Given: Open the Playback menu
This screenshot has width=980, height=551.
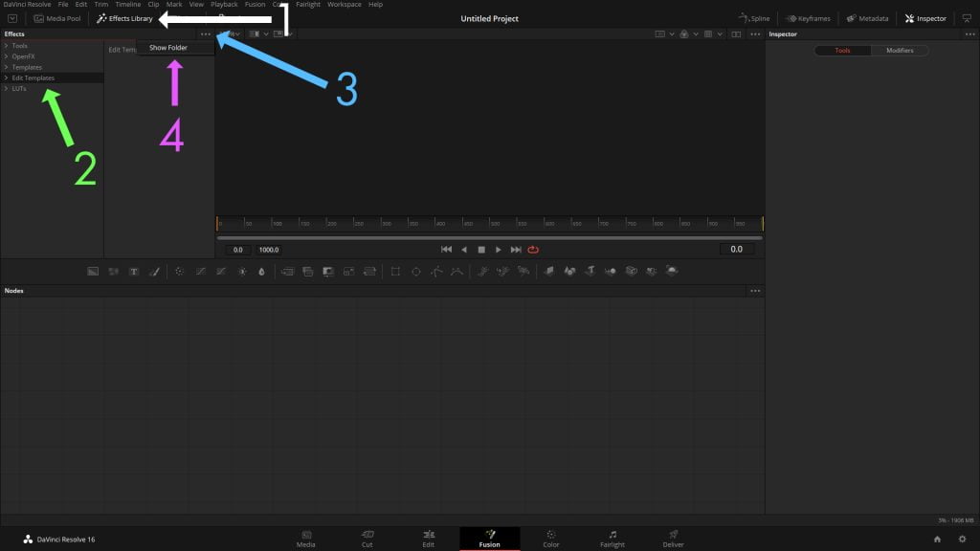Looking at the screenshot, I should 224,5.
